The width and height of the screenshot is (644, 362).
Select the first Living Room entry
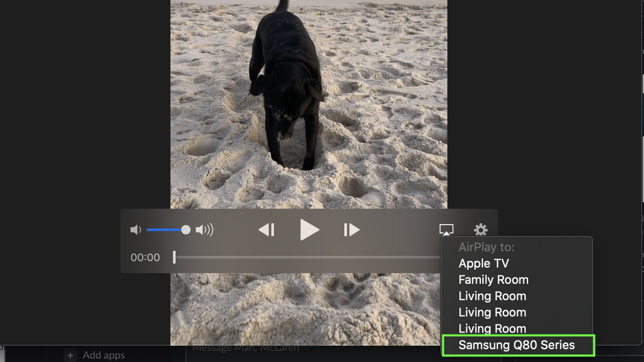(x=492, y=296)
